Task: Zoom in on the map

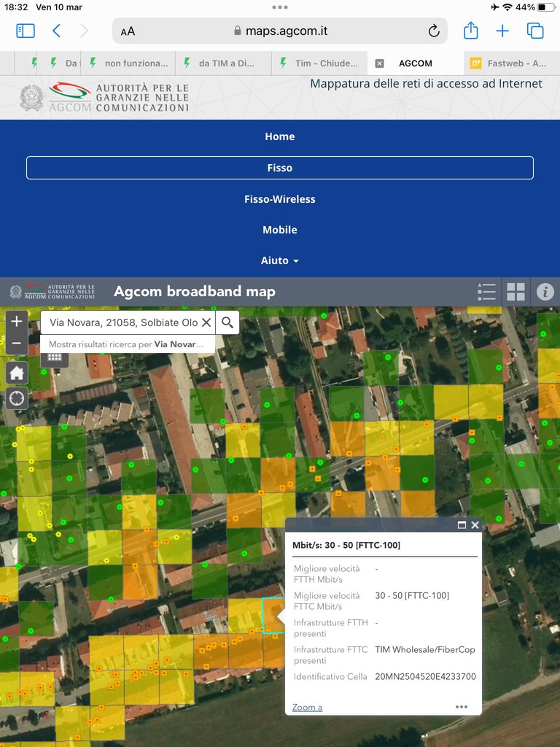Action: point(17,321)
